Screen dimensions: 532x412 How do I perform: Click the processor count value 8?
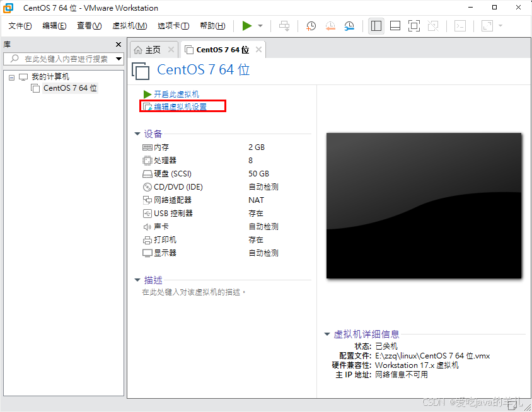(250, 161)
